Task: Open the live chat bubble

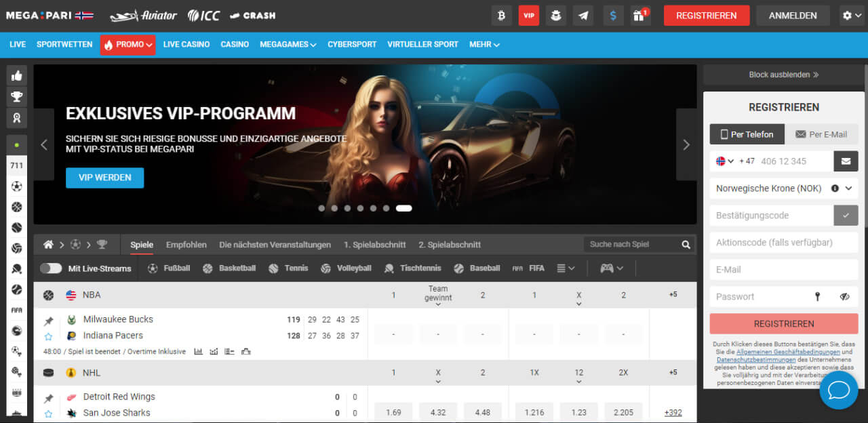Action: pos(839,390)
